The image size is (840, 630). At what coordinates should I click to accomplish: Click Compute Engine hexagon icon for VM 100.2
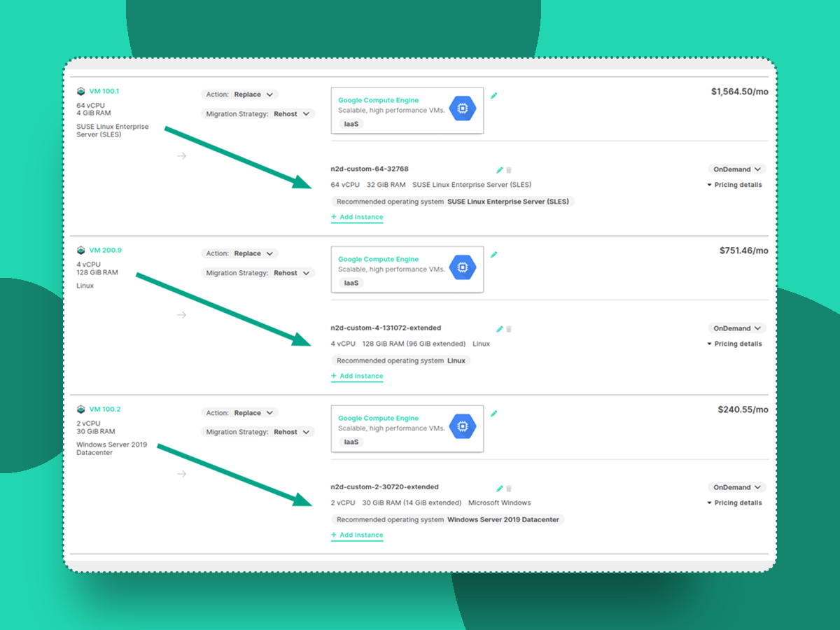[x=463, y=426]
